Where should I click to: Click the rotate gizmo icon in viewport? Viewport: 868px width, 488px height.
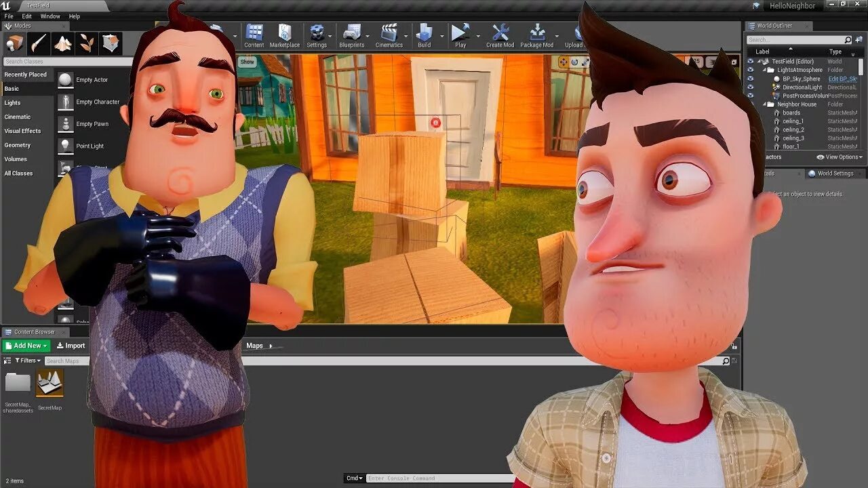click(574, 62)
